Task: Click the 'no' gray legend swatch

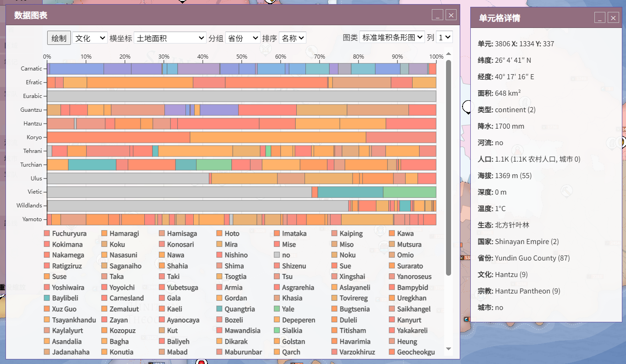Action: pos(277,255)
